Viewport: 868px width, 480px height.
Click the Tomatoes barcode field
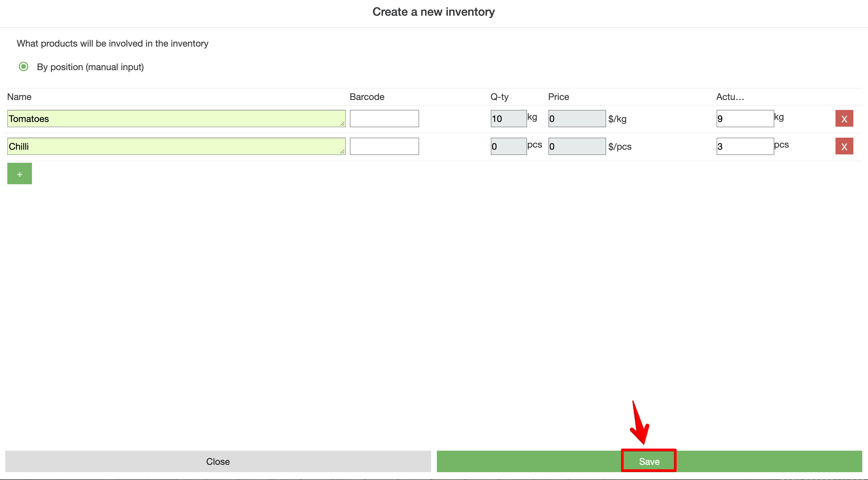(x=384, y=119)
